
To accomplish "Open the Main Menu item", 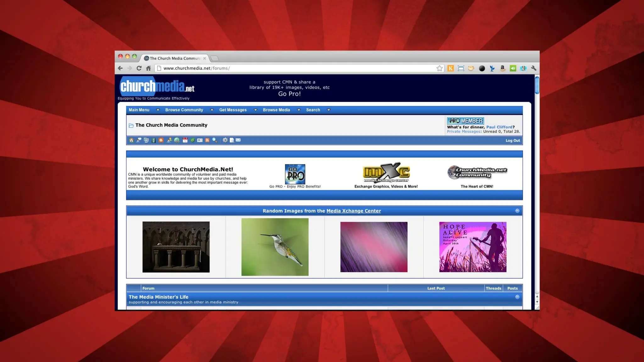I will (139, 110).
